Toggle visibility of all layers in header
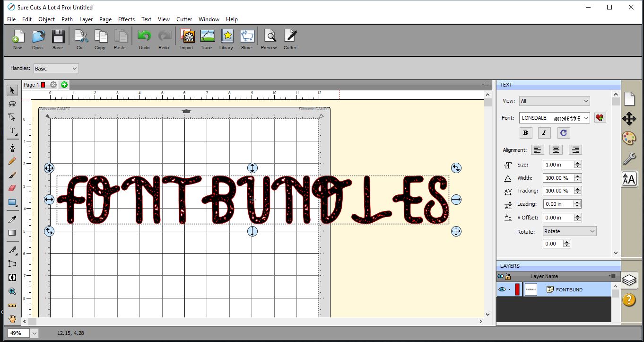The image size is (644, 342). [500, 276]
